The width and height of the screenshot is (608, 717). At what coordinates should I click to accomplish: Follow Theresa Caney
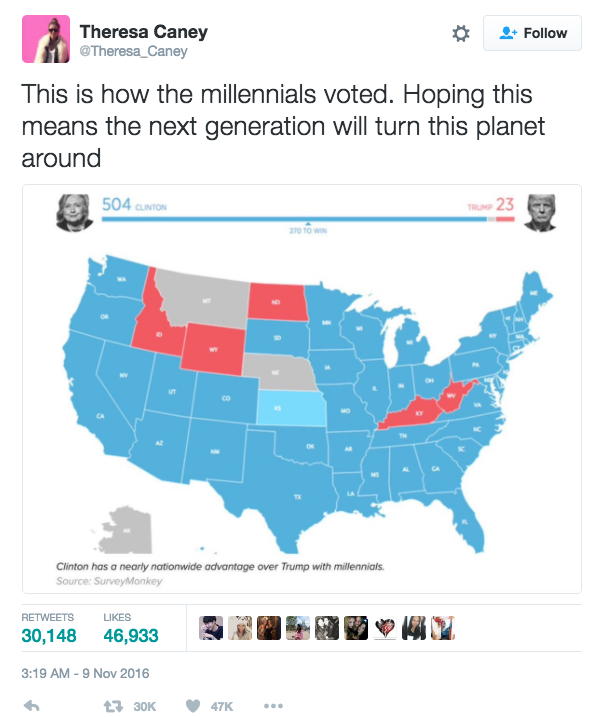point(532,33)
